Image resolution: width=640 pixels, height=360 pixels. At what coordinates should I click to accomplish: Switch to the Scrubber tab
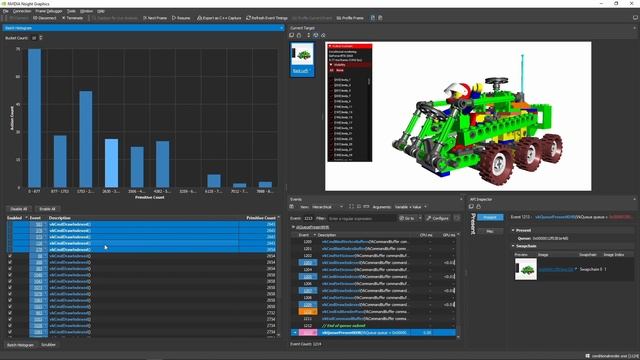click(x=48, y=345)
